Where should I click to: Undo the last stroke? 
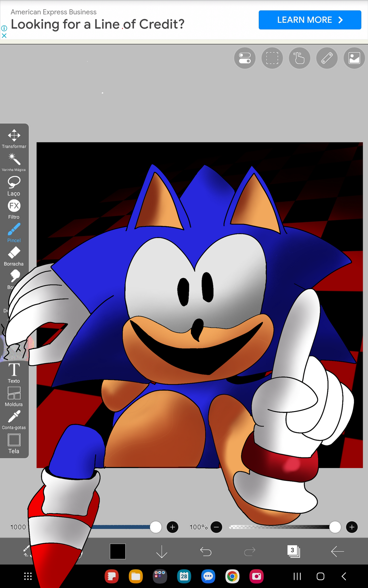click(x=206, y=551)
